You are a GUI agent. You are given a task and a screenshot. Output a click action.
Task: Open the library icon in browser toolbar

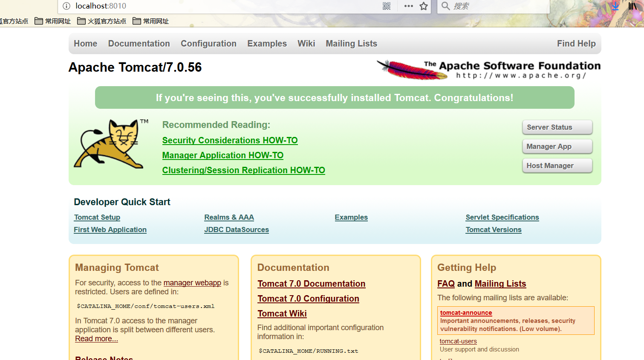click(x=632, y=6)
